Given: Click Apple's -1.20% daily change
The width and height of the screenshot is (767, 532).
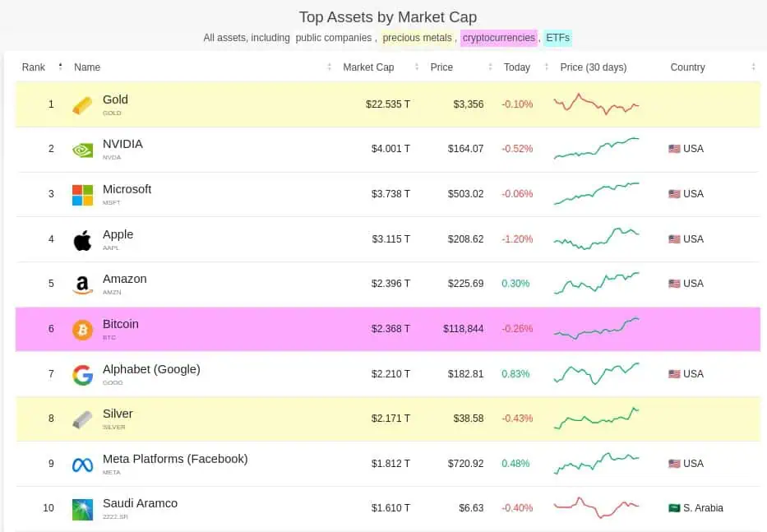Looking at the screenshot, I should click(517, 239).
